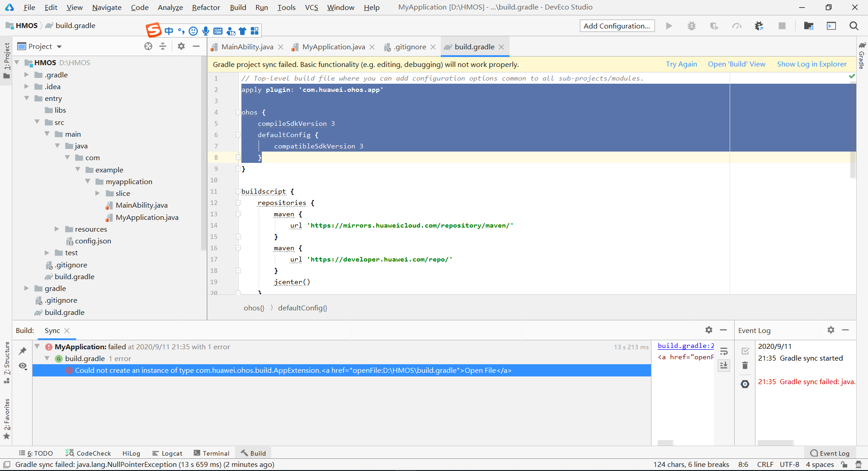Screen dimensions: 868x471
Task: Open the Structure side tool window
Action: pyautogui.click(x=7, y=362)
